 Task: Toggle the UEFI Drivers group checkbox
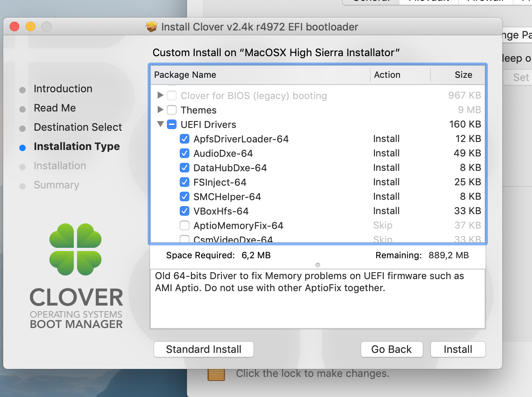[172, 125]
